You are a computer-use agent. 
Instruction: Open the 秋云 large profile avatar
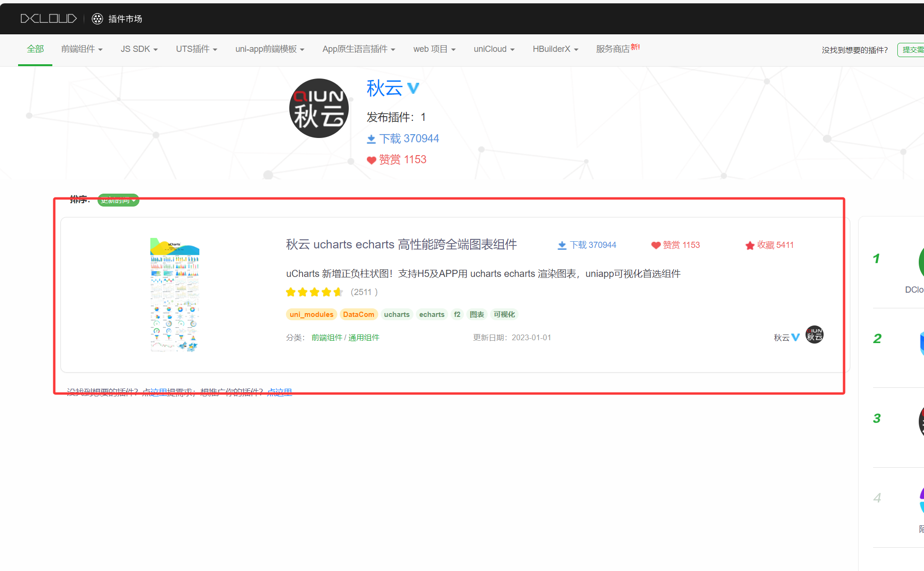(319, 108)
